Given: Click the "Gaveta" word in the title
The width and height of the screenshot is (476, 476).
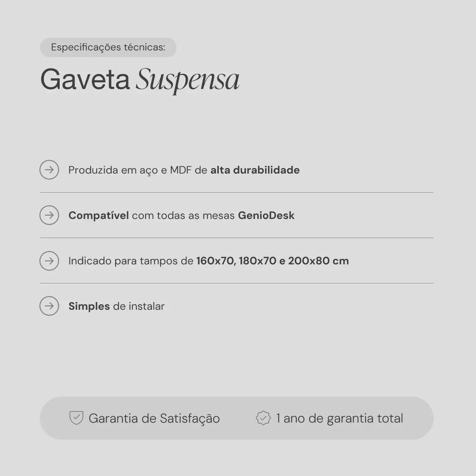Looking at the screenshot, I should (85, 79).
